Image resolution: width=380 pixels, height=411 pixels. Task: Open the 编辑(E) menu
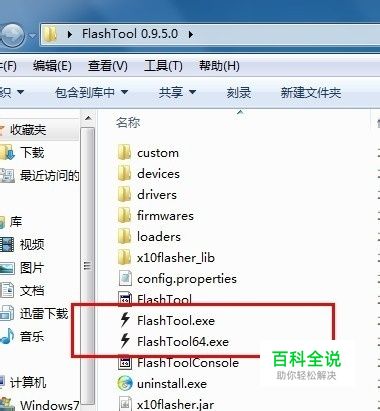[x=52, y=66]
